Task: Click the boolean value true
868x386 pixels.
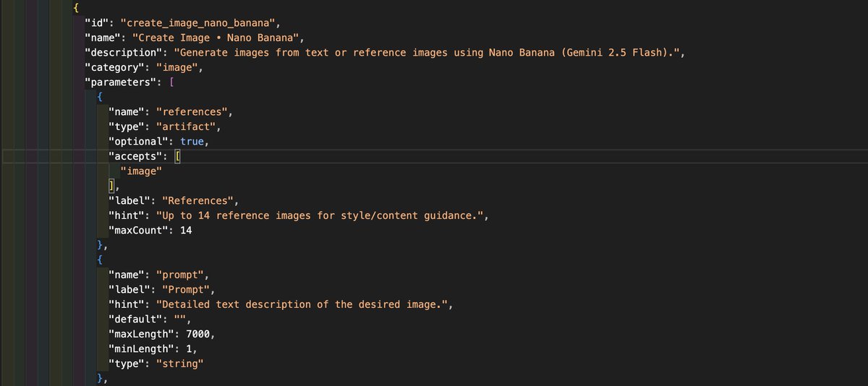Action: point(192,142)
